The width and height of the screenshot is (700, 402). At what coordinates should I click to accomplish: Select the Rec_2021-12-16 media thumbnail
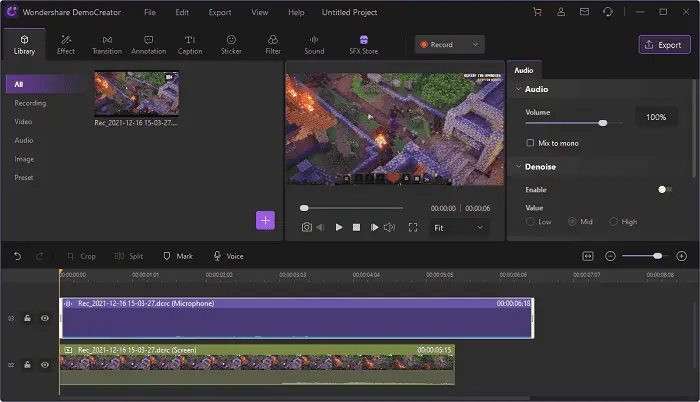click(x=136, y=94)
